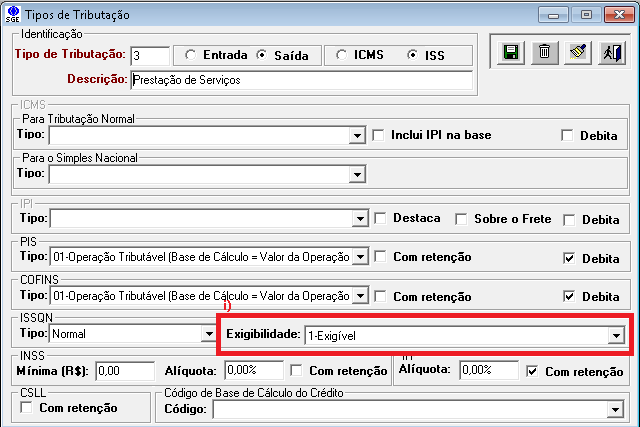
Task: Open the Simples Nacional Tipo dropdown
Action: click(x=356, y=175)
